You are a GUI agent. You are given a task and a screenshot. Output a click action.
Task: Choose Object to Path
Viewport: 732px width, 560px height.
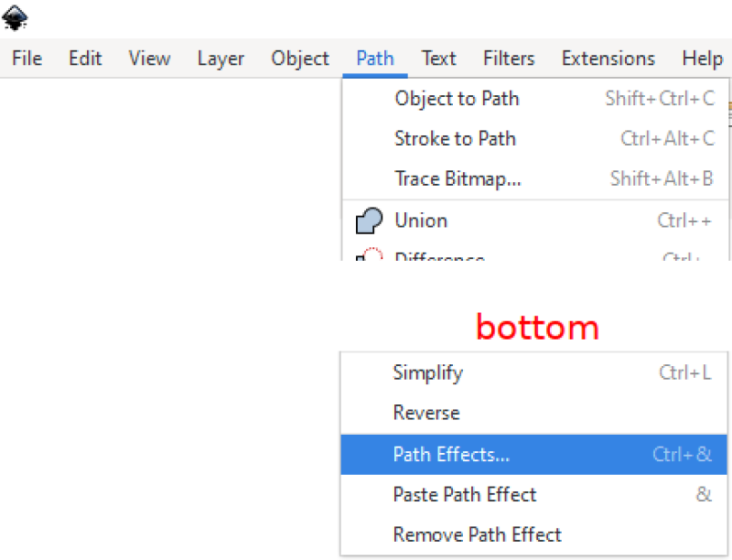[x=535, y=99]
